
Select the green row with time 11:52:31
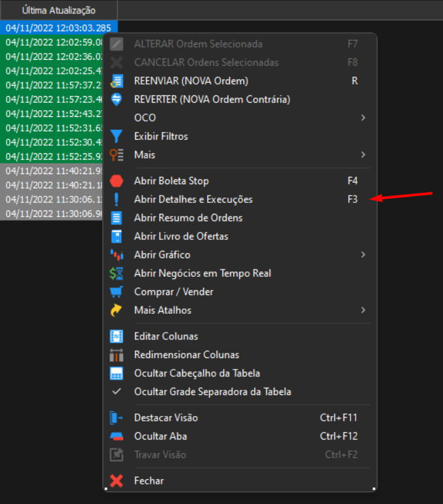(x=52, y=128)
